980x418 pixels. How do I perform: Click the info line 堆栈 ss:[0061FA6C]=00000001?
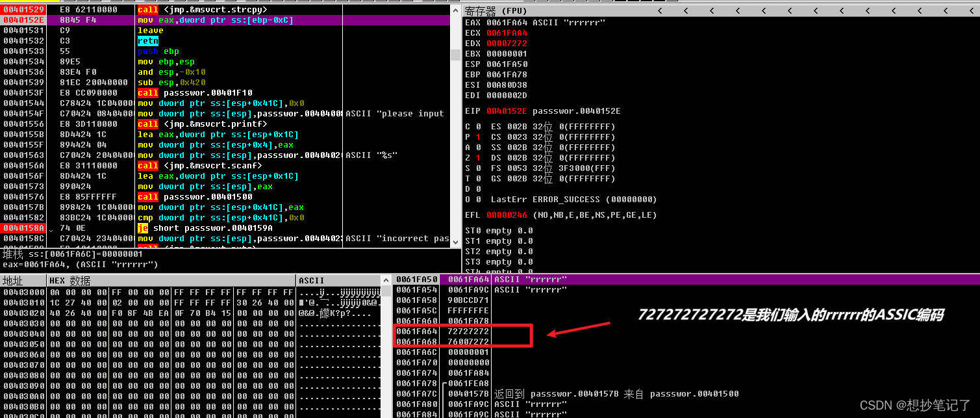[73, 254]
